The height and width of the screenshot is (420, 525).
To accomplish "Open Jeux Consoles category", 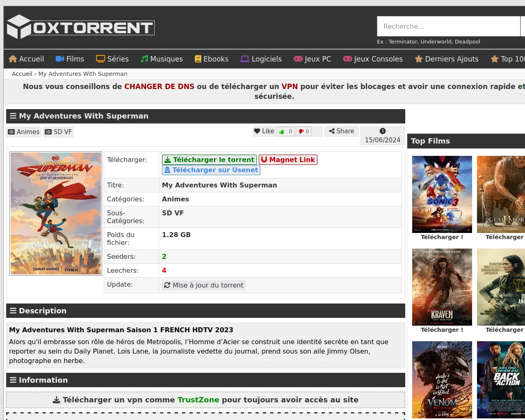I will click(x=373, y=59).
